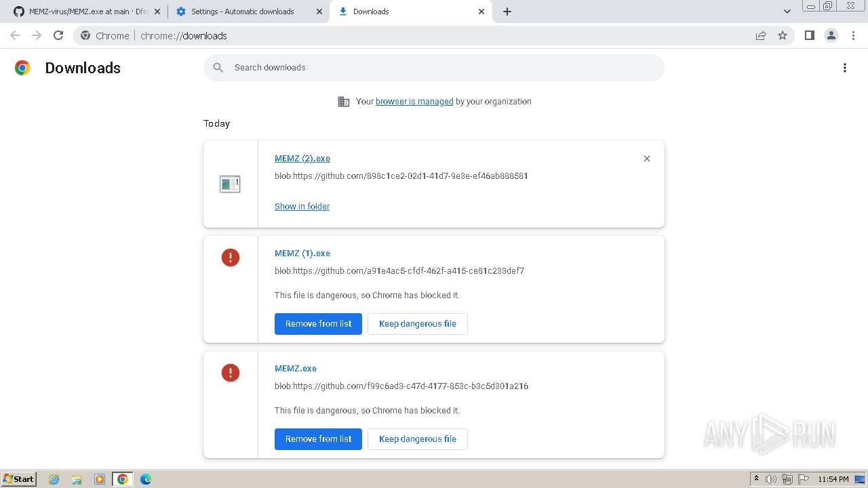The width and height of the screenshot is (868, 488).
Task: Open Internet Explorer from the taskbar
Action: click(x=54, y=479)
